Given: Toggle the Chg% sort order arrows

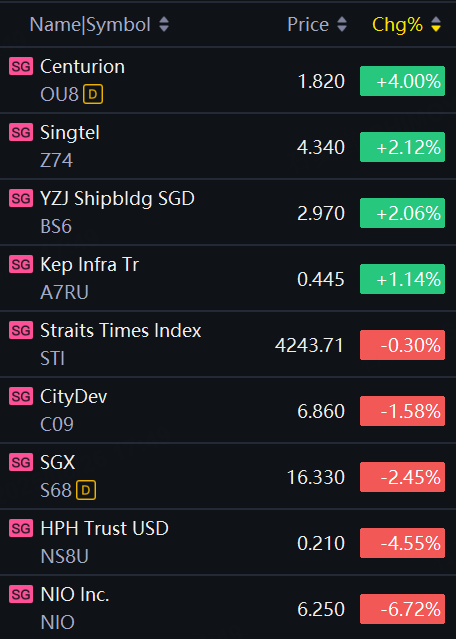Looking at the screenshot, I should [436, 24].
